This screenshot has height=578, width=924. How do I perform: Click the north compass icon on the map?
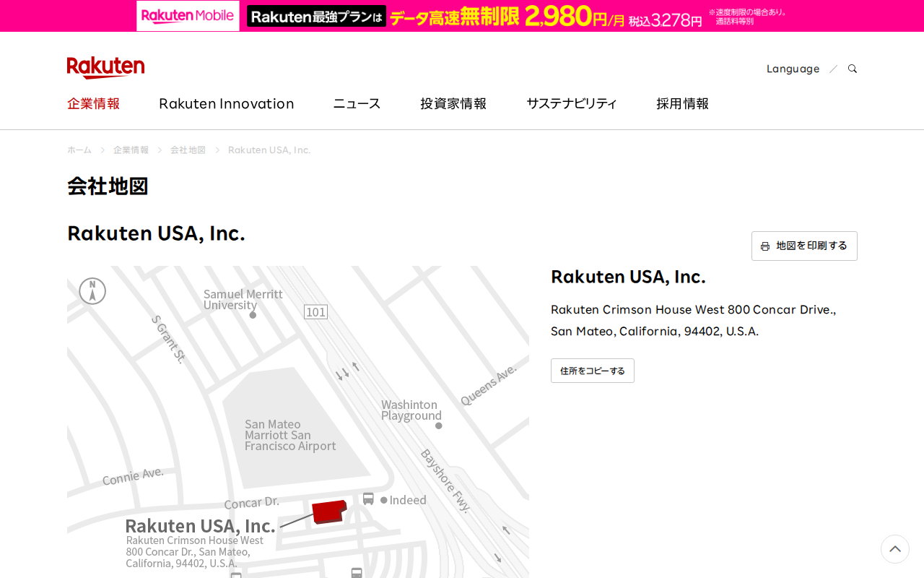pos(92,291)
